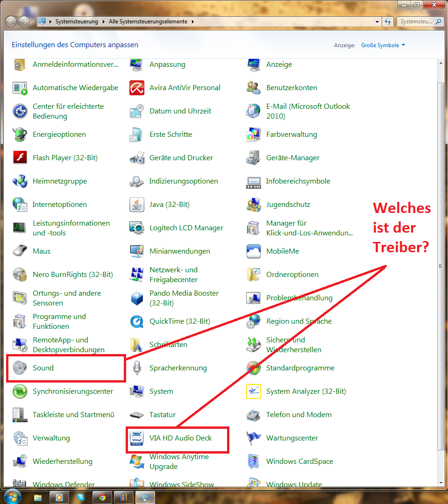Open the Telefon und Modem icon
Image resolution: width=448 pixels, height=504 pixels.
(x=253, y=415)
